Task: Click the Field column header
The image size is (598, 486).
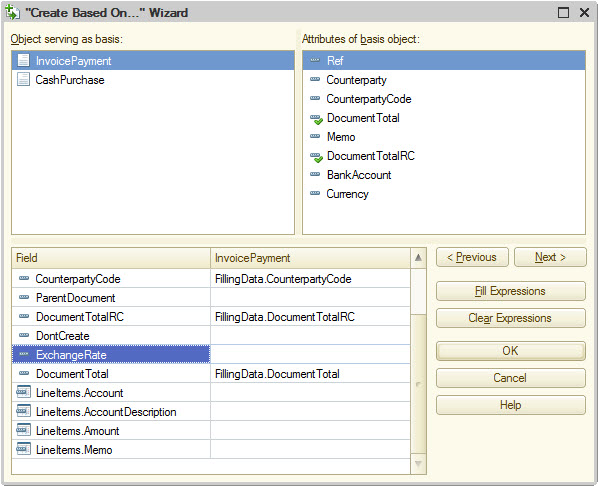Action: pos(111,258)
